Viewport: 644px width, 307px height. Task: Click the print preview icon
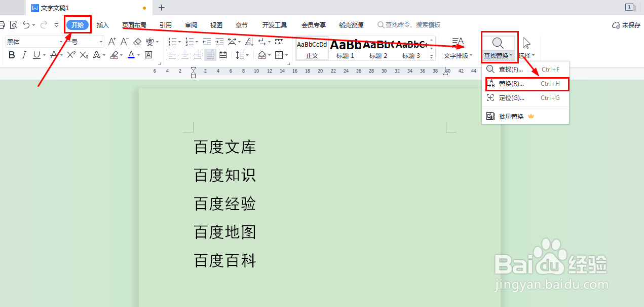point(14,24)
